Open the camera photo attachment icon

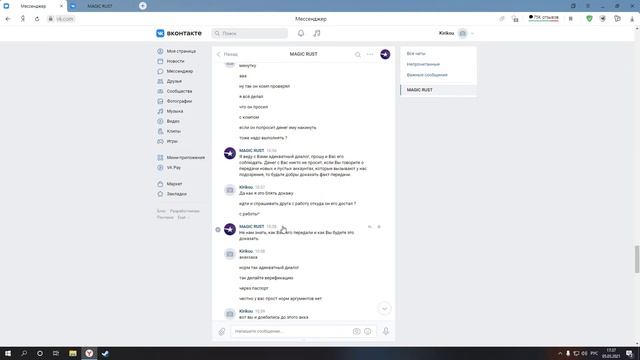pyautogui.click(x=356, y=331)
